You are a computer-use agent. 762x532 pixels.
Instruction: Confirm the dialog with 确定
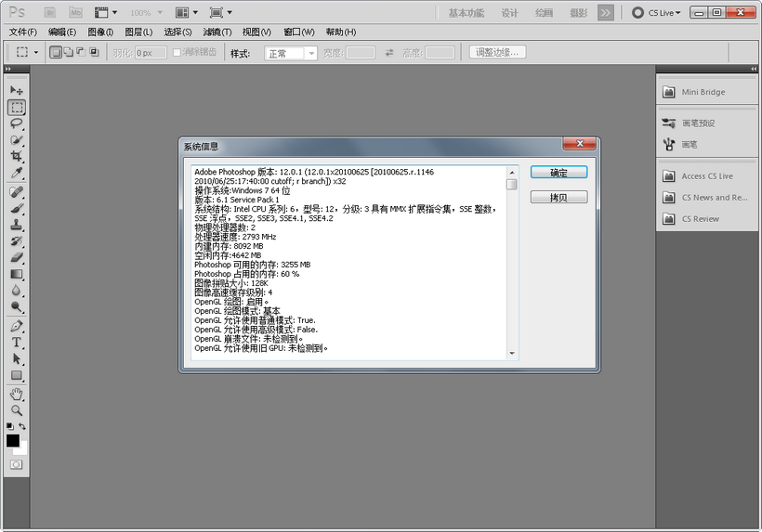[x=558, y=173]
